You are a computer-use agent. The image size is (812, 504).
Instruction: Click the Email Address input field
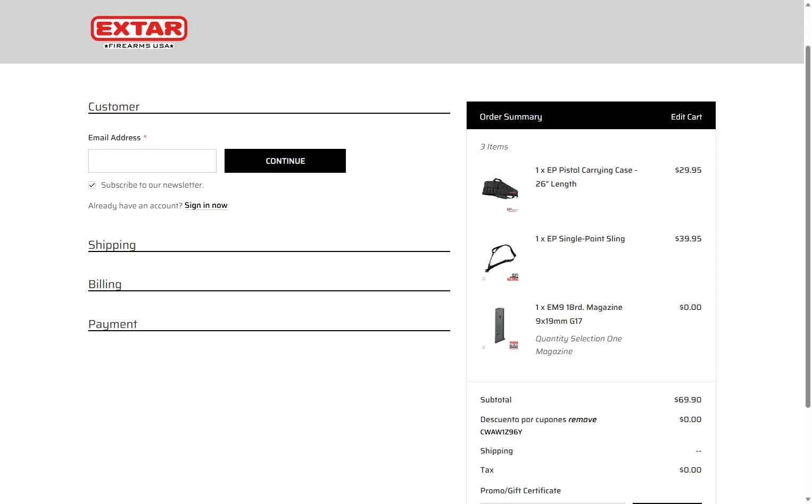point(152,161)
